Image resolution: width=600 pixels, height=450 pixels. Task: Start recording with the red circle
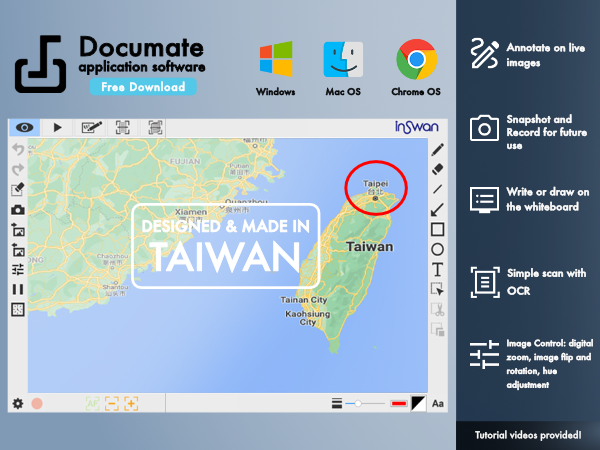(37, 403)
